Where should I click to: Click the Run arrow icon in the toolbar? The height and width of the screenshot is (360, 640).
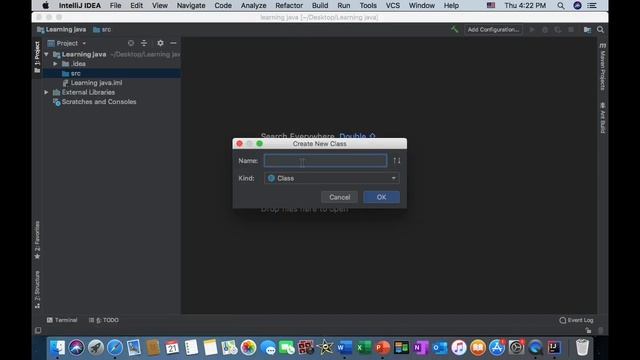(532, 29)
